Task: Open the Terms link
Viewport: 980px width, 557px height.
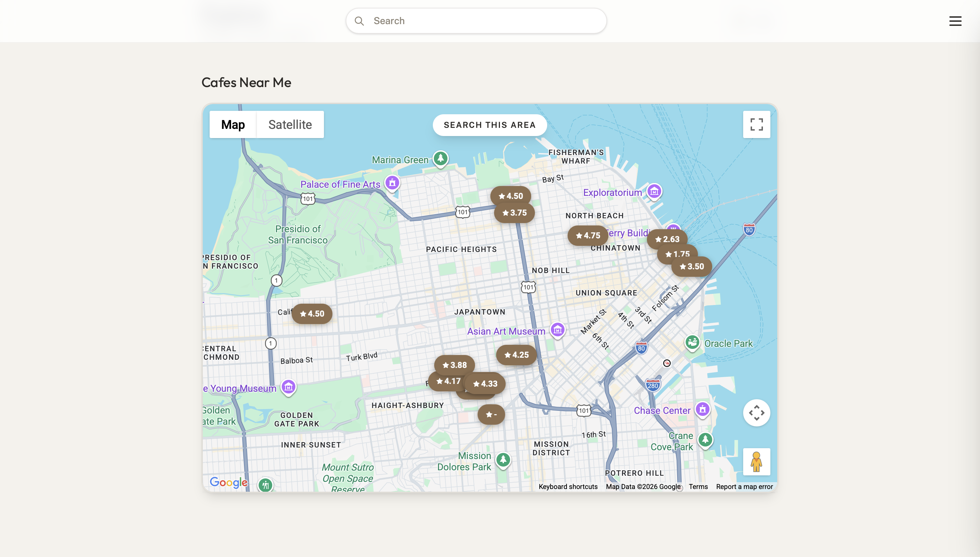Action: coord(698,486)
